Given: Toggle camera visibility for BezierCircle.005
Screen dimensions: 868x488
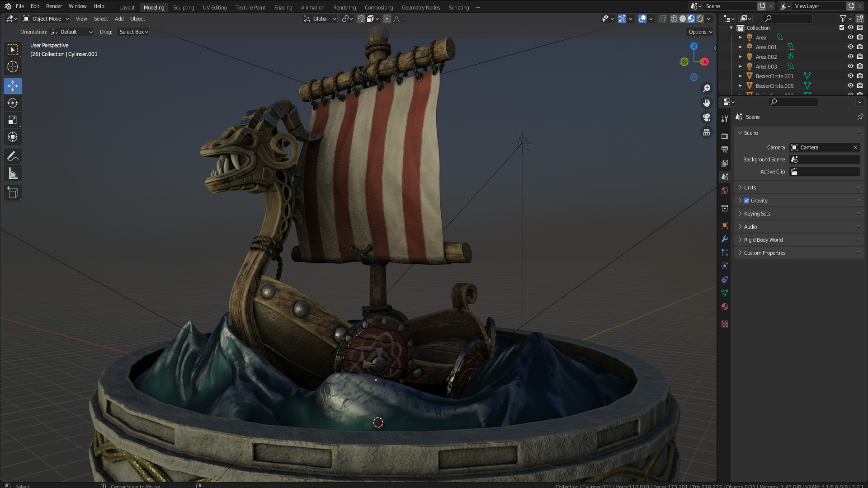Looking at the screenshot, I should [x=859, y=86].
